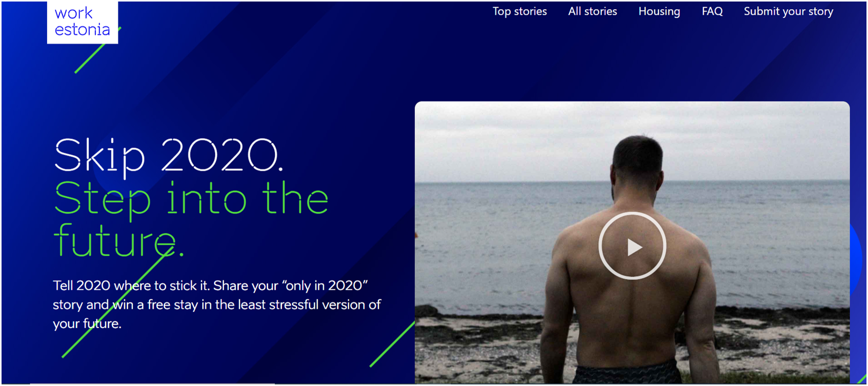
Task: Click the green word "future."
Action: 119,241
